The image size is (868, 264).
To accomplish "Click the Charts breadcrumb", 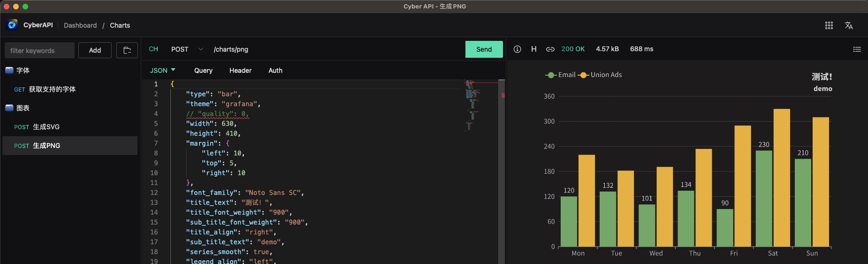I will 120,25.
